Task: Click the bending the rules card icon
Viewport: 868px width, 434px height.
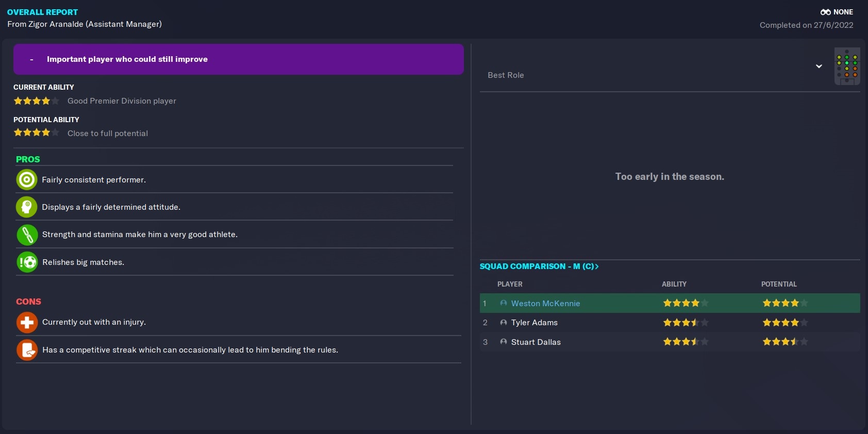Action: 27,350
